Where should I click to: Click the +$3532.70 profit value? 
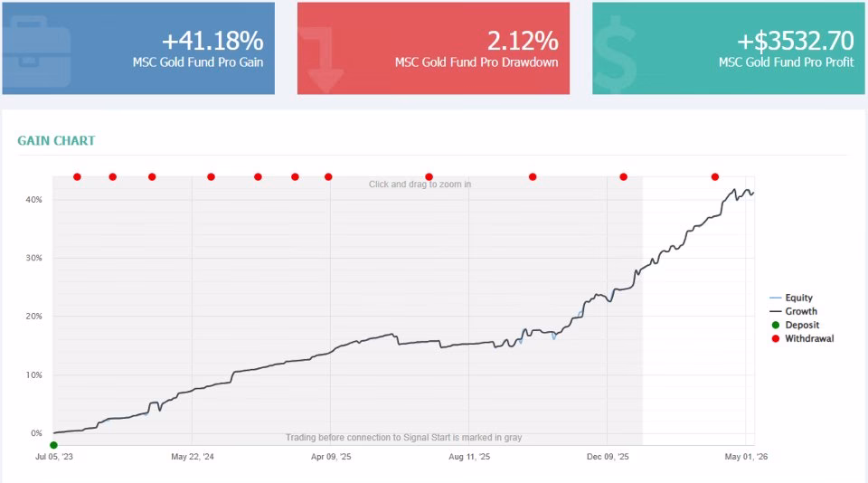pos(796,41)
